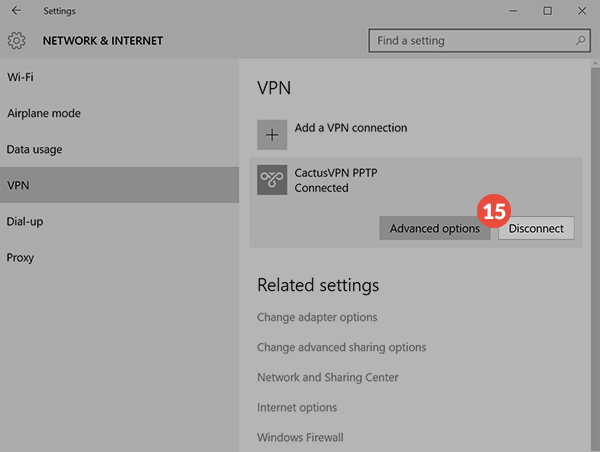The height and width of the screenshot is (452, 600).
Task: Select the VPN sidebar item
Action: (119, 185)
